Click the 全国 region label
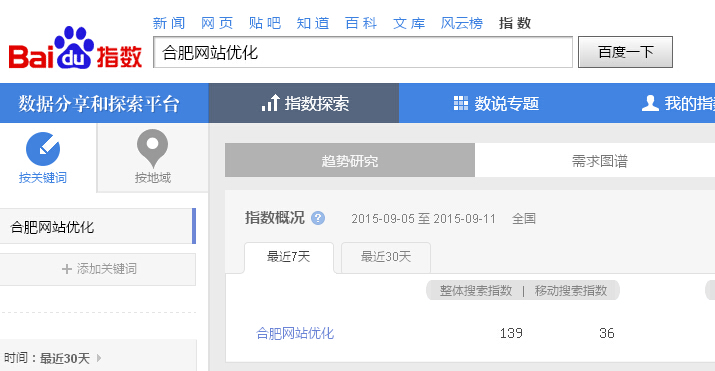 (x=524, y=219)
